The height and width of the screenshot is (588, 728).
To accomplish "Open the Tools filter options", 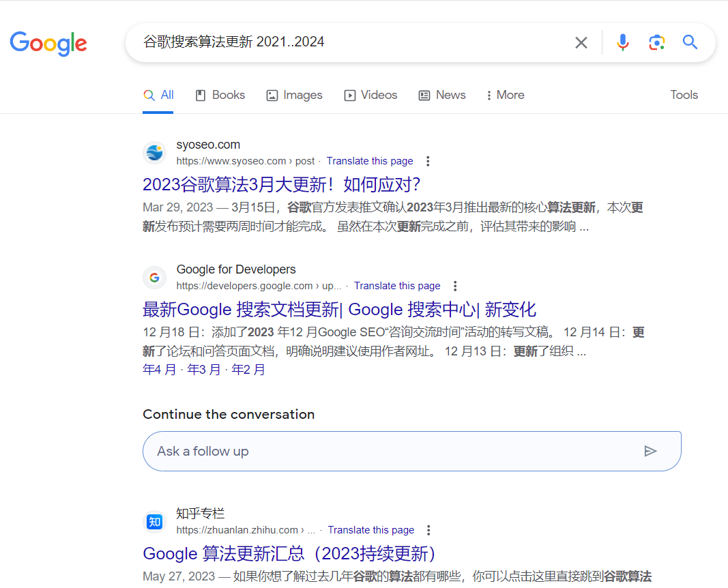I will (684, 95).
